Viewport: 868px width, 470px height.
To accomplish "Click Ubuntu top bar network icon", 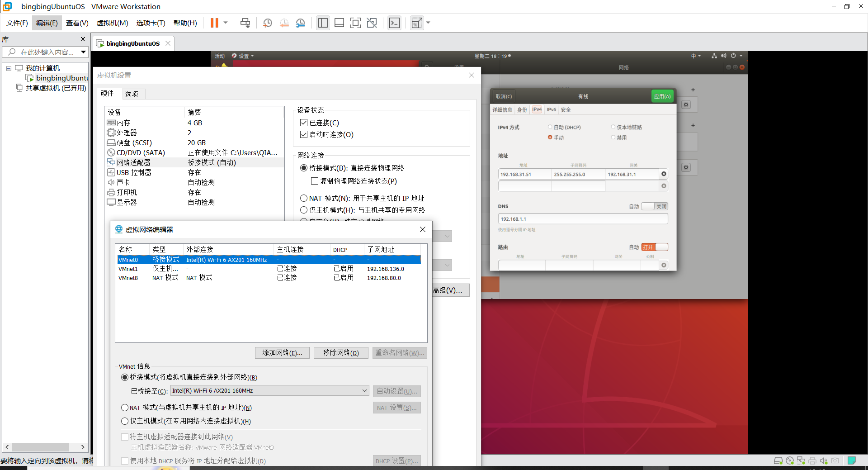I will 714,56.
